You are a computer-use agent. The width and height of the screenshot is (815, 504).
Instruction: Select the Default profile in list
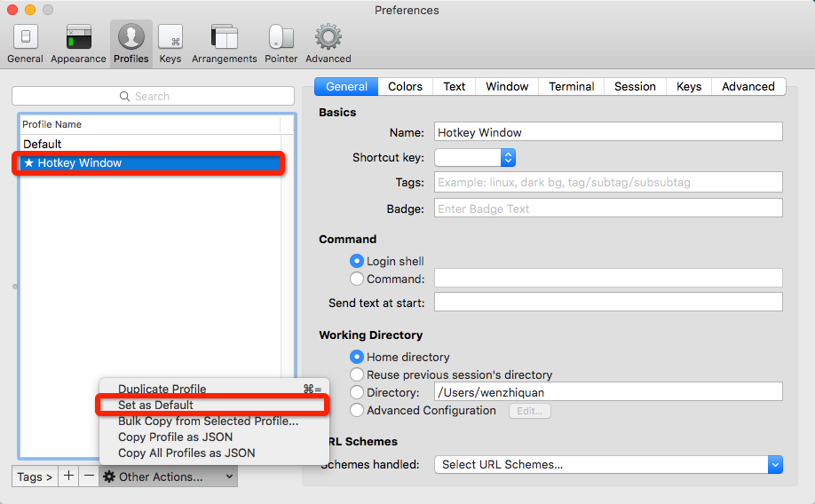point(151,144)
